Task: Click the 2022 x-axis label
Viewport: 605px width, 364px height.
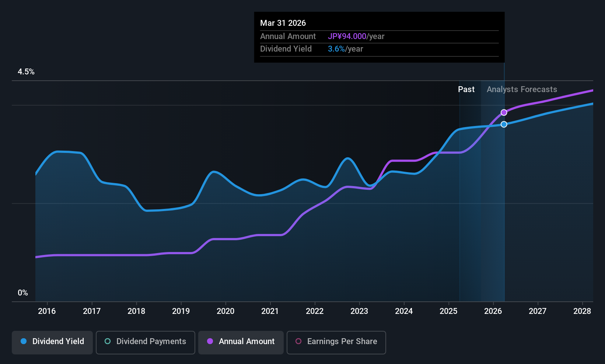Action: (x=315, y=311)
